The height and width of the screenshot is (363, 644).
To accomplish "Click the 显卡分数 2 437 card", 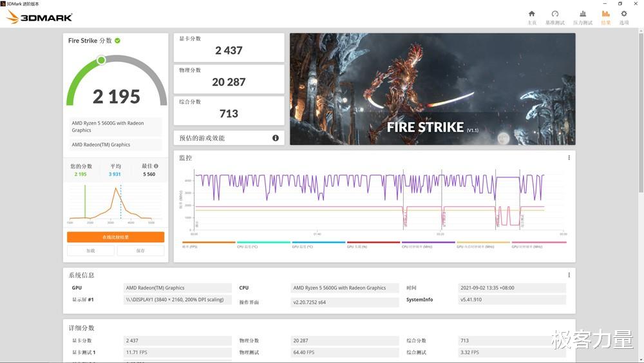I will click(x=229, y=48).
